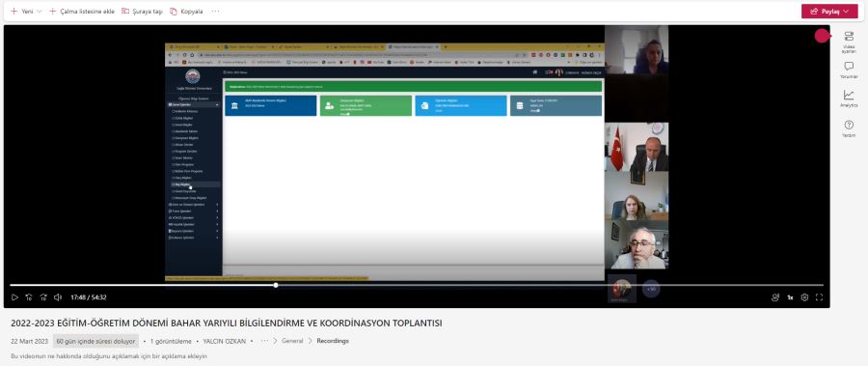The image size is (868, 366).
Task: Mute the video volume speaker icon
Action: [58, 297]
